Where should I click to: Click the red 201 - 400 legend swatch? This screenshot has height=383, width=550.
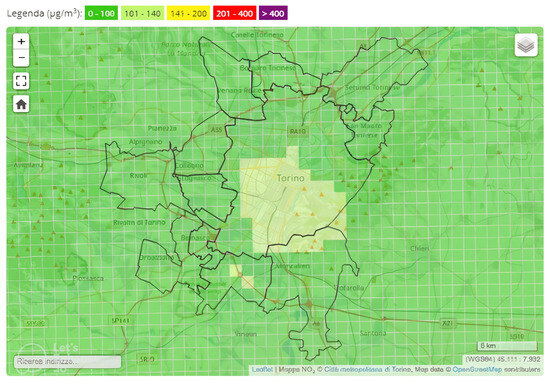click(234, 13)
